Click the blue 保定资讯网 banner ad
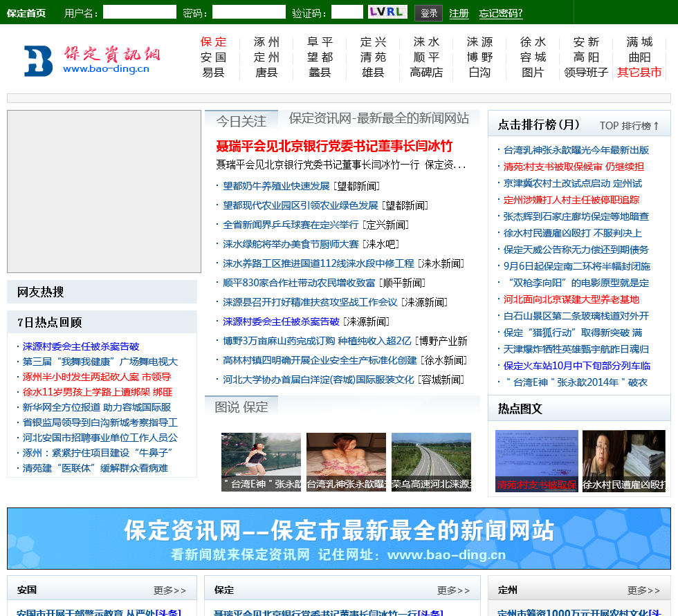 [x=339, y=539]
